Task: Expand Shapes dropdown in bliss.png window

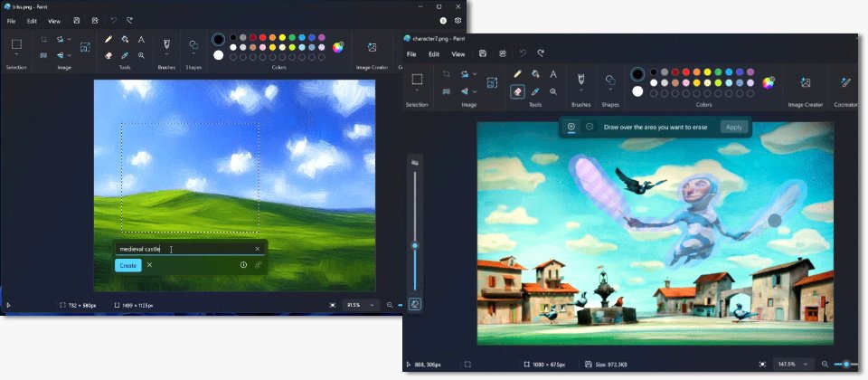Action: (193, 54)
